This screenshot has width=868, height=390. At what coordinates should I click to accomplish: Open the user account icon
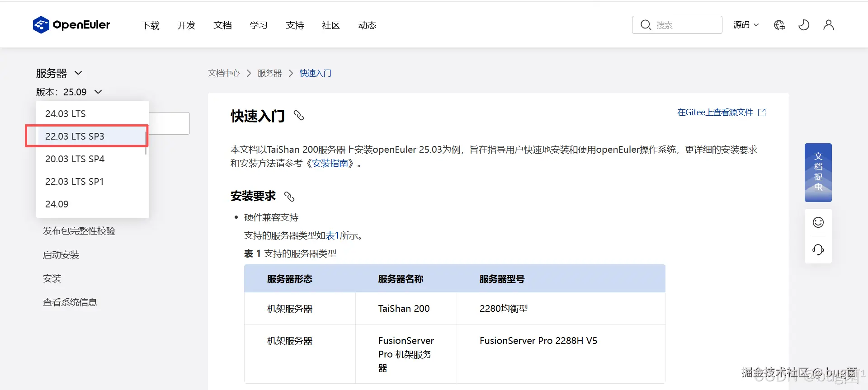pos(829,25)
